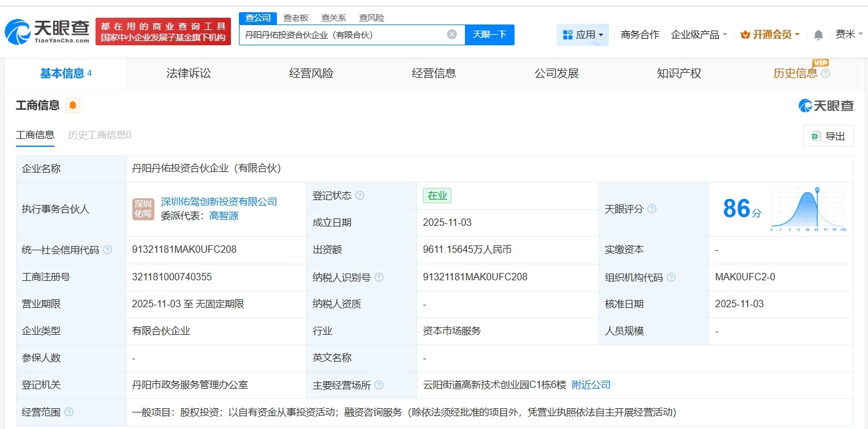The image size is (868, 429).
Task: Expand the 应用 dropdown
Action: pyautogui.click(x=583, y=34)
